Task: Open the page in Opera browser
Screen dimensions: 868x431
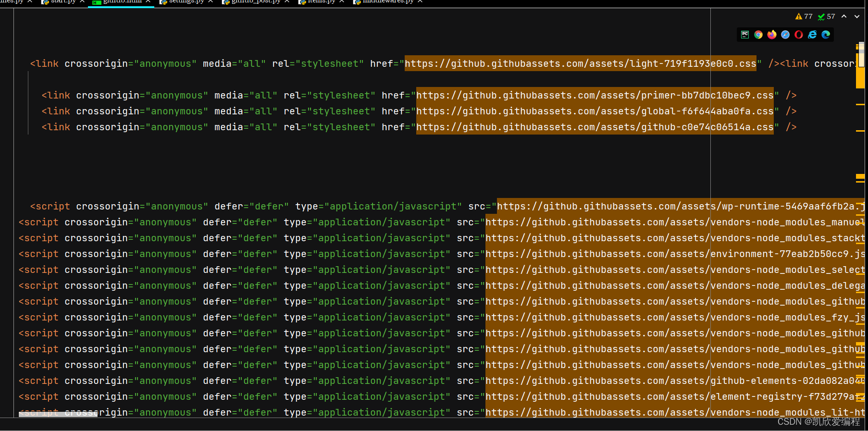Action: pos(799,35)
